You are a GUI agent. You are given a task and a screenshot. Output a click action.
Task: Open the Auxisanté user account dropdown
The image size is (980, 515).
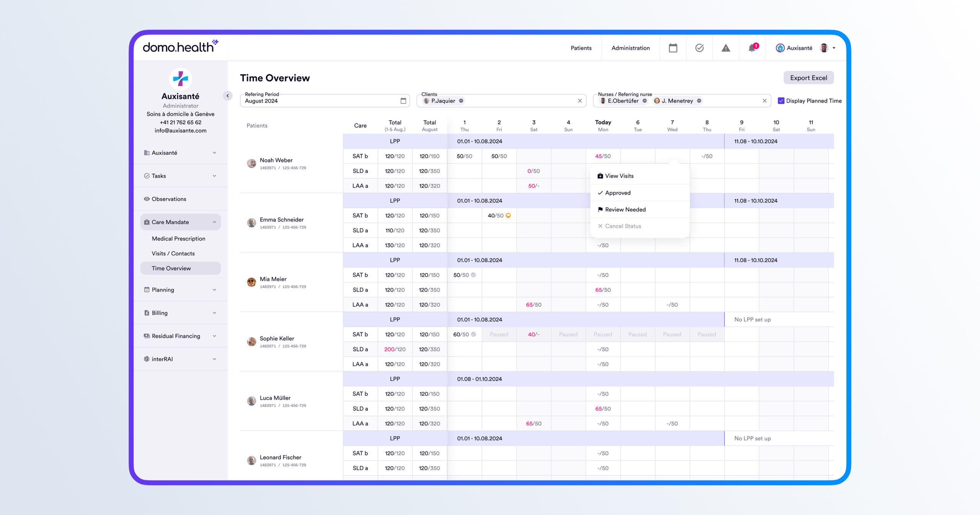point(834,48)
